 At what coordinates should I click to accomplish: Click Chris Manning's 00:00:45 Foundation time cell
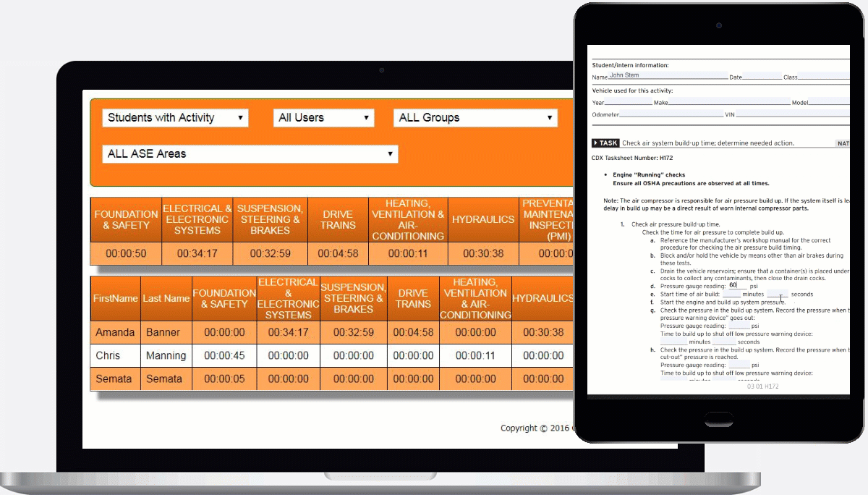tap(224, 355)
